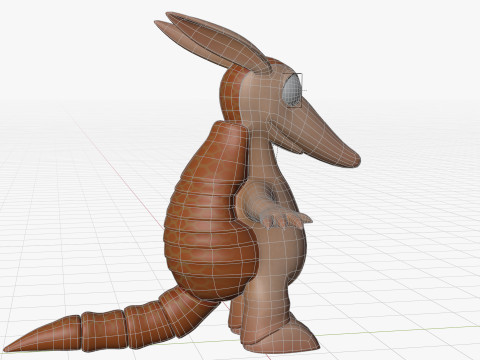Viewport: 480px width, 360px height.
Task: Click the armadillo's belly
Action: coord(283,247)
